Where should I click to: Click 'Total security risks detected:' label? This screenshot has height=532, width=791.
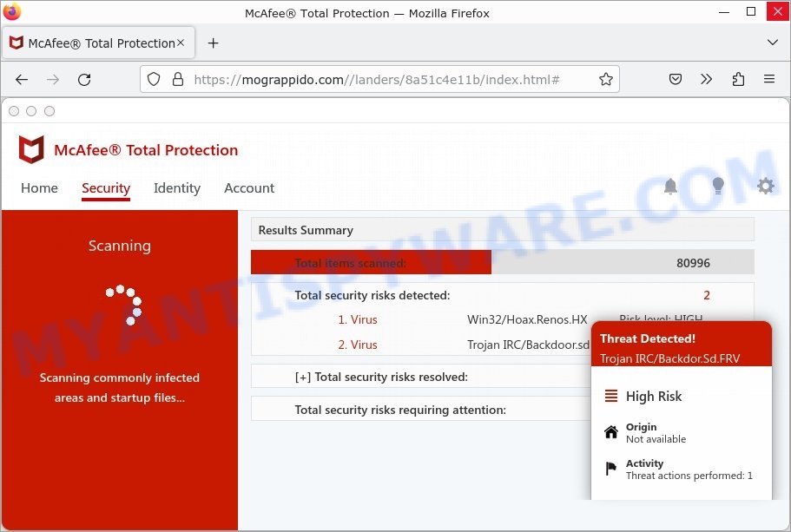372,295
